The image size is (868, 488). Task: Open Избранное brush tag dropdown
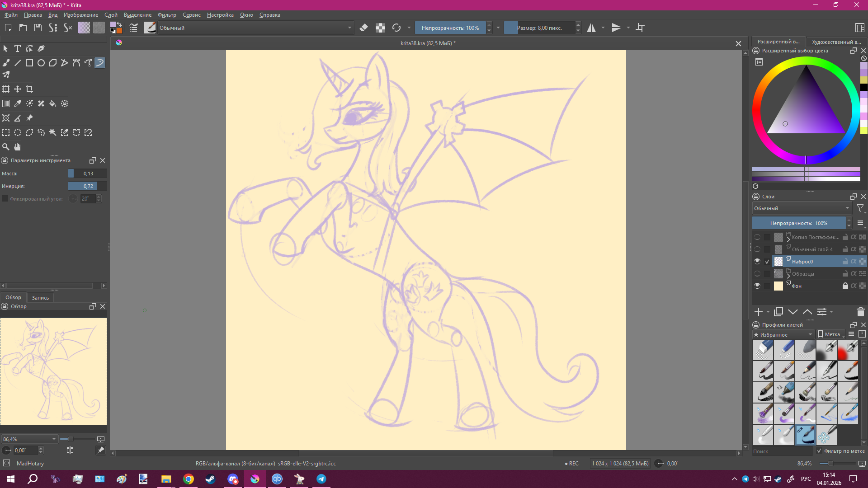coord(783,334)
